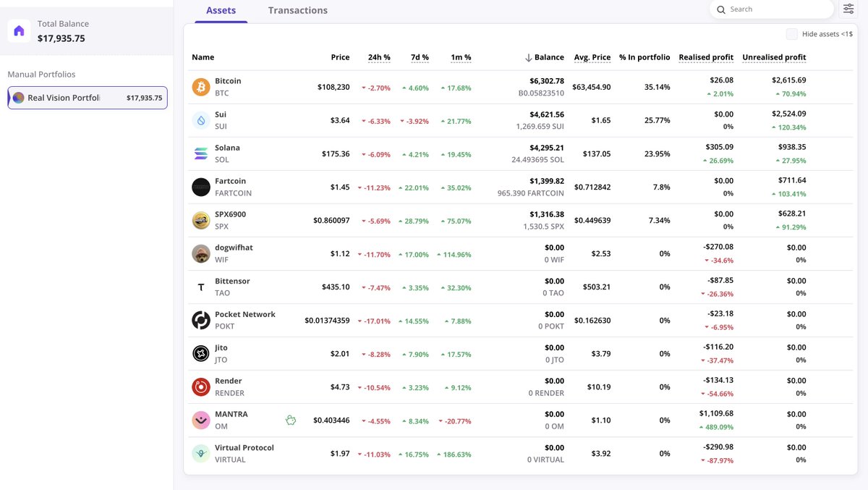Sort by the Name column header

[x=203, y=57]
